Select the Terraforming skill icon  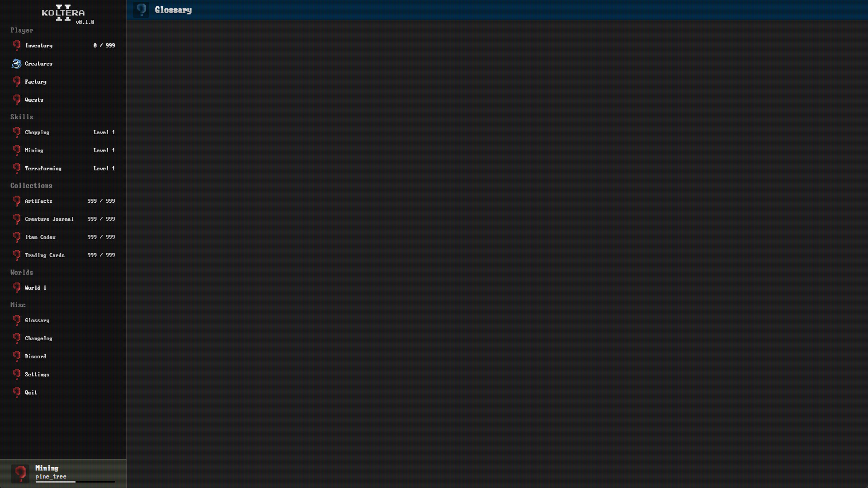17,169
